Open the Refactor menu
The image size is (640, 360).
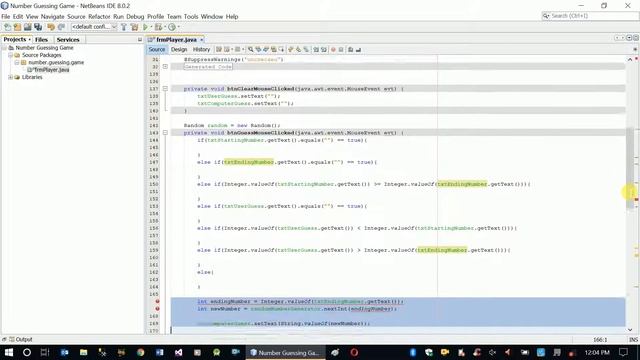coord(99,17)
